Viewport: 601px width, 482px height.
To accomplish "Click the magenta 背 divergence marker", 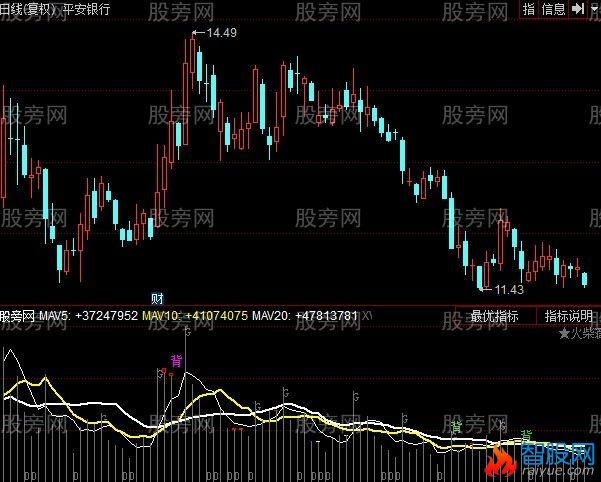I will point(176,361).
